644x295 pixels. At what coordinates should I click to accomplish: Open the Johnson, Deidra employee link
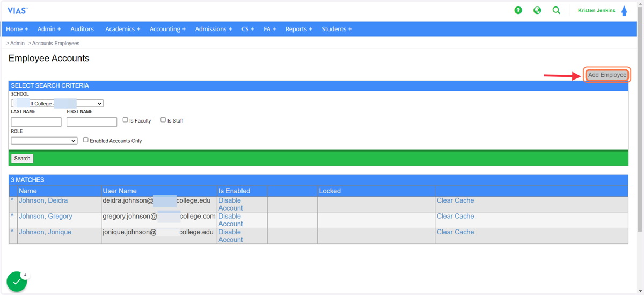pos(43,200)
